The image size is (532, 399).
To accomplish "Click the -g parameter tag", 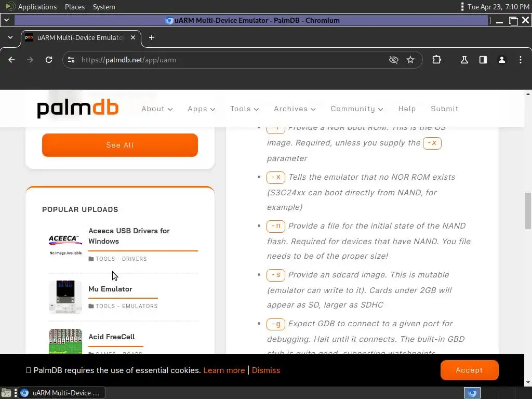I will [276, 324].
